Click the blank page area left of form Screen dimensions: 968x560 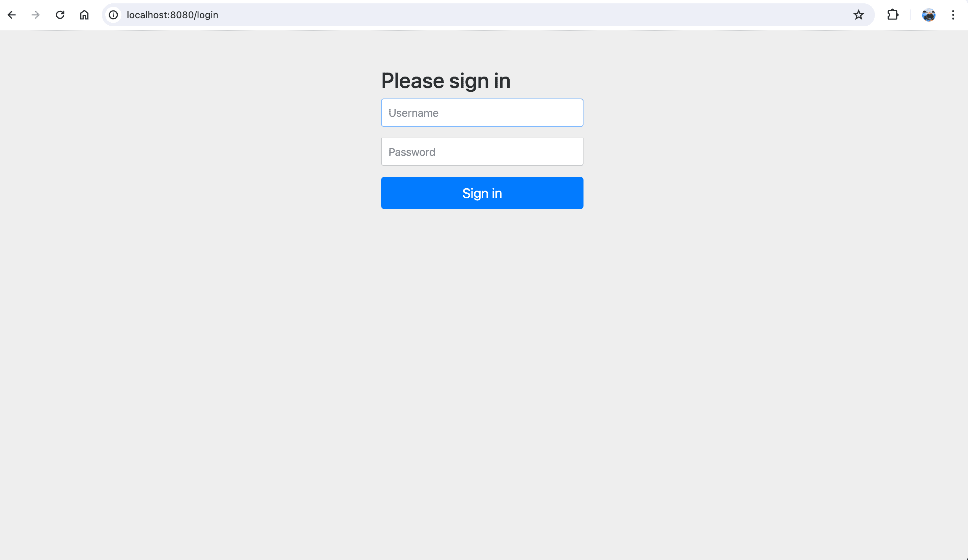192,153
